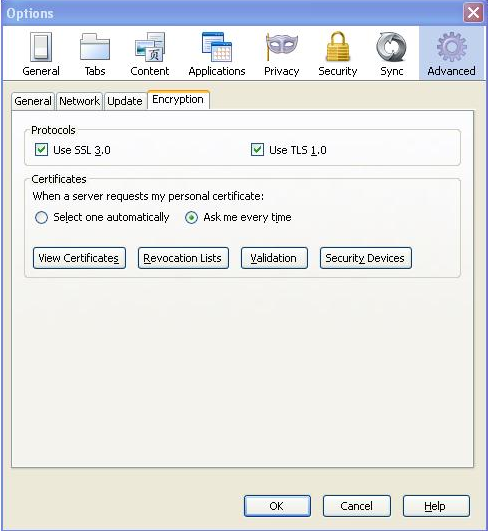
Task: Click the View Certificates button
Action: pos(79,258)
